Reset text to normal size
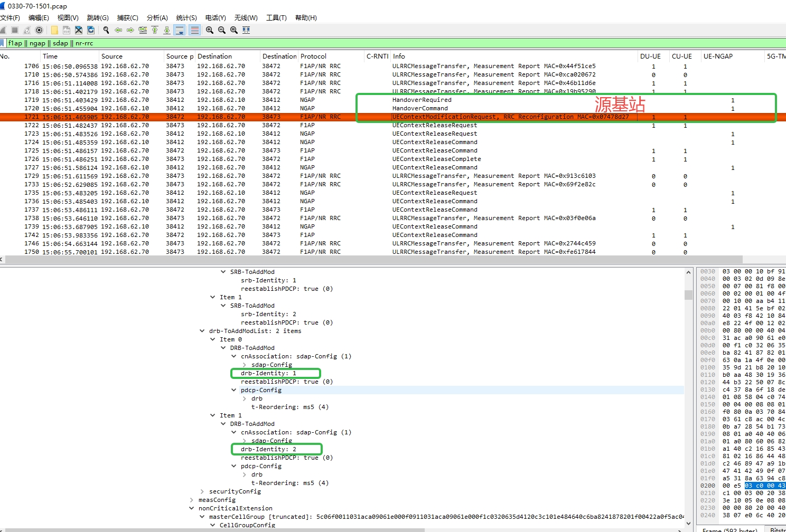Image resolution: width=786 pixels, height=532 pixels. pyautogui.click(x=234, y=30)
